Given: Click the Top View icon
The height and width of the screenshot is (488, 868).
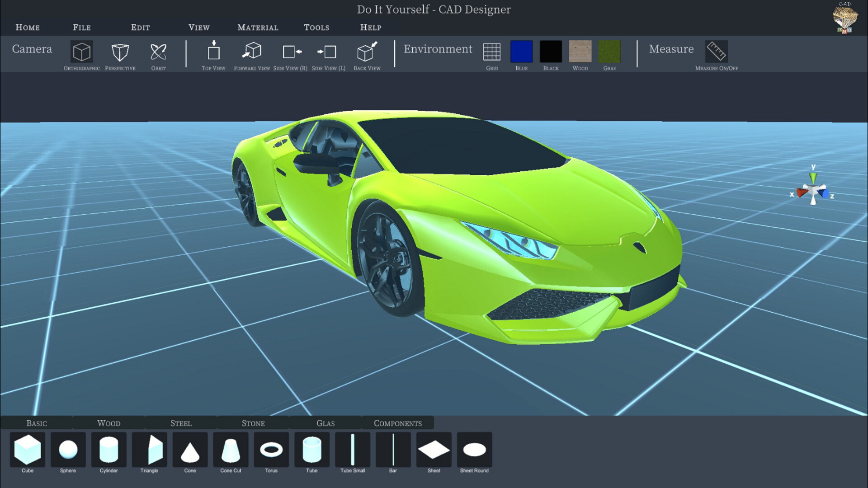Looking at the screenshot, I should (213, 53).
